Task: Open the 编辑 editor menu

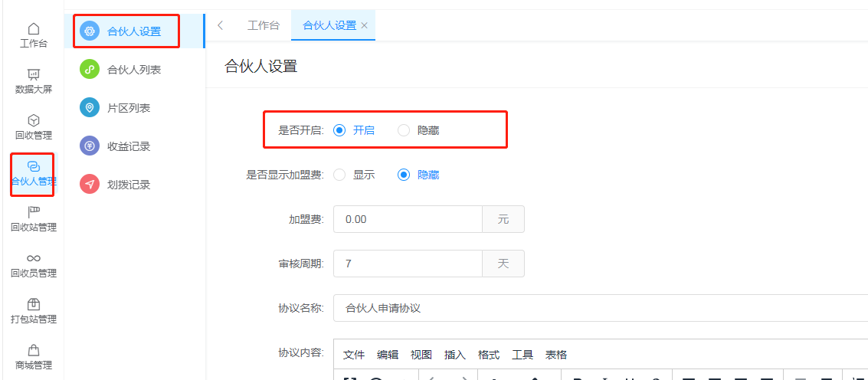Action: [388, 355]
